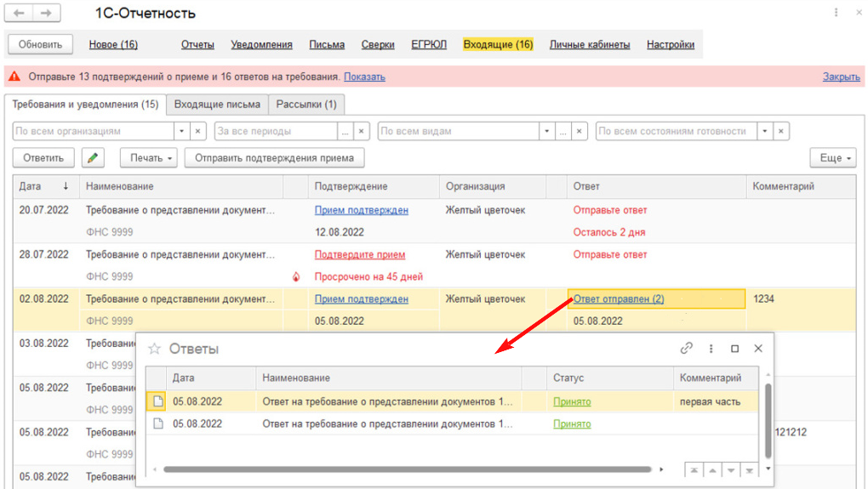Open Настройки section
The width and height of the screenshot is (868, 489).
pyautogui.click(x=671, y=44)
